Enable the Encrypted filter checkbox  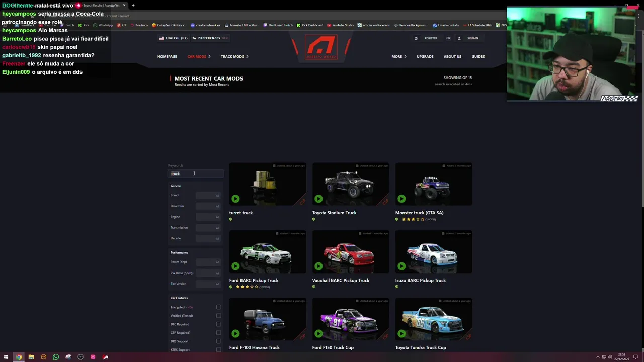click(218, 307)
